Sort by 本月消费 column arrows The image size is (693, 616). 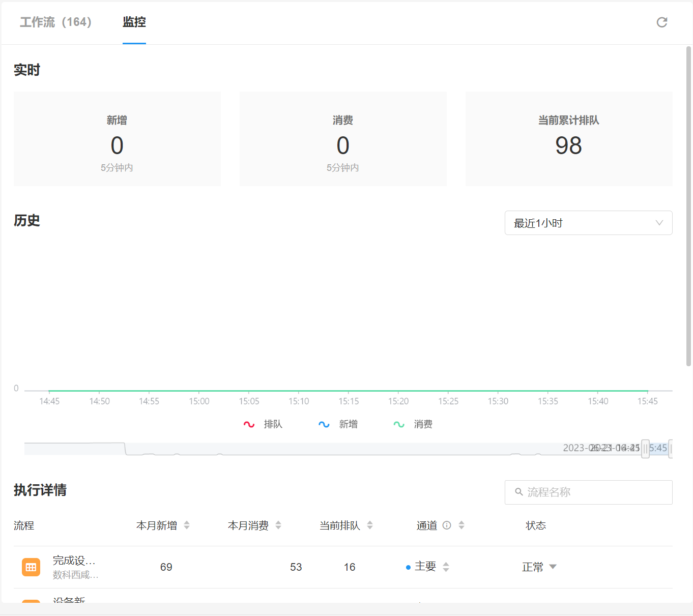click(x=278, y=525)
